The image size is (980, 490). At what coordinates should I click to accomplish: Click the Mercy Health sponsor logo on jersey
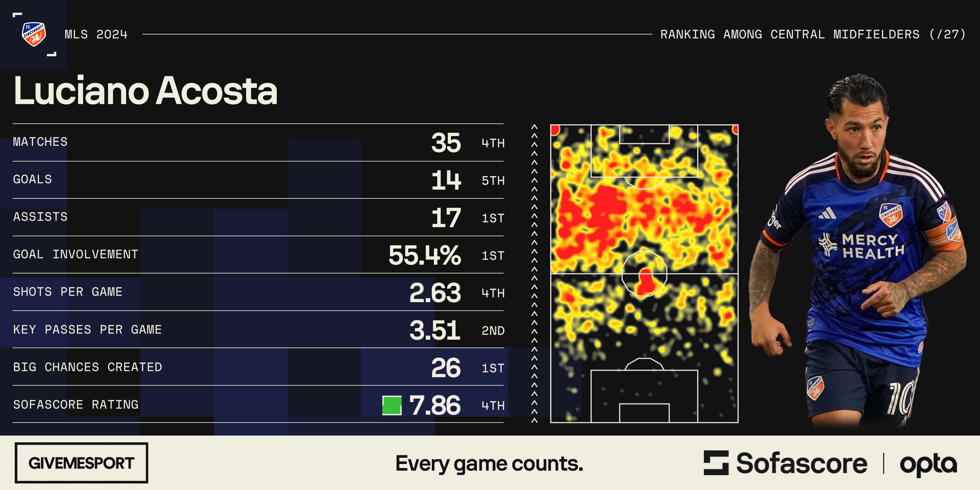point(862,246)
